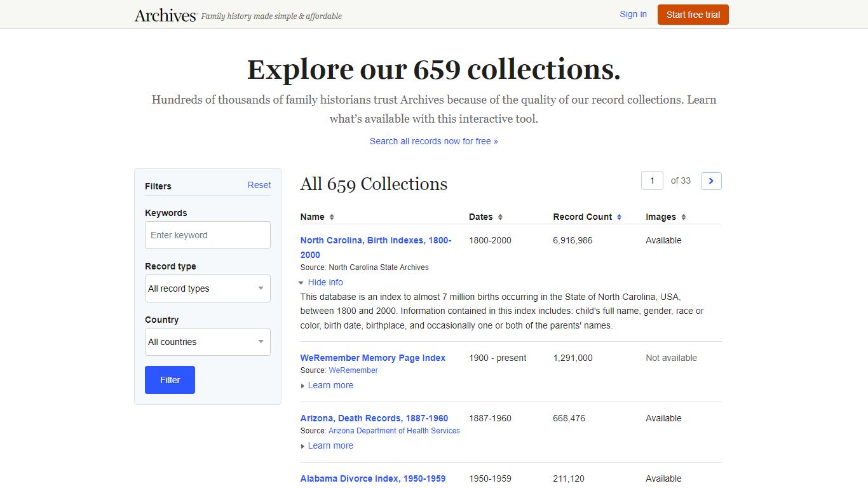This screenshot has width=868, height=488.
Task: Click the Sign in link
Action: coord(633,14)
